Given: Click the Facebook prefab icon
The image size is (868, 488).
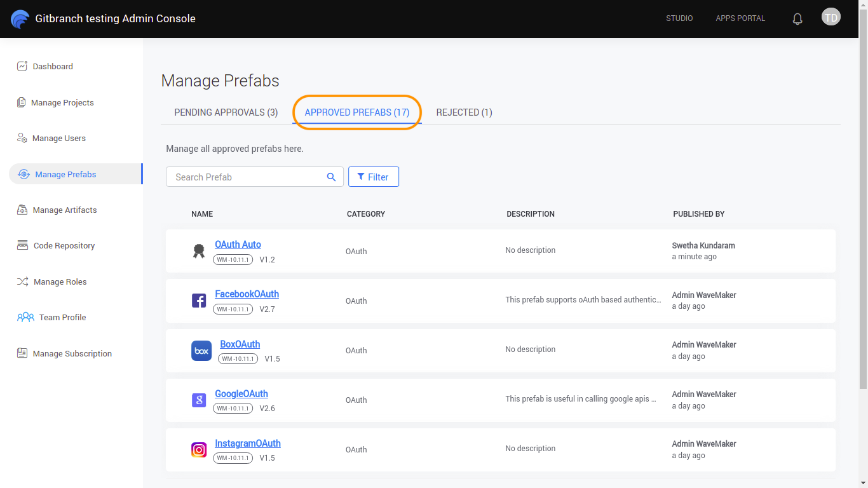Looking at the screenshot, I should pyautogui.click(x=199, y=301).
